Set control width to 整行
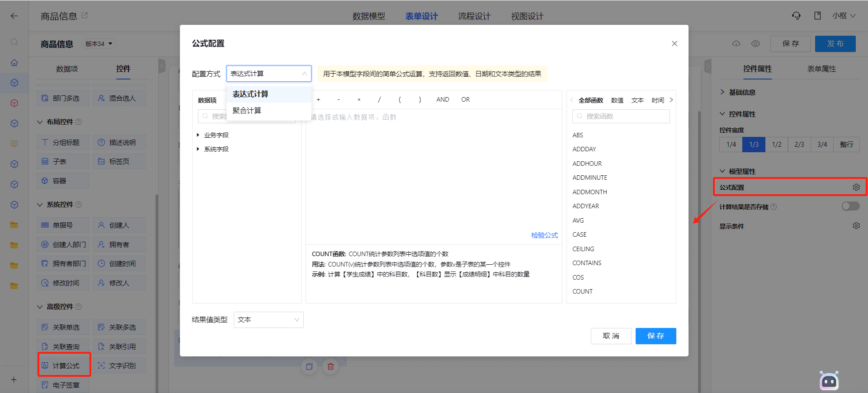 coord(846,145)
